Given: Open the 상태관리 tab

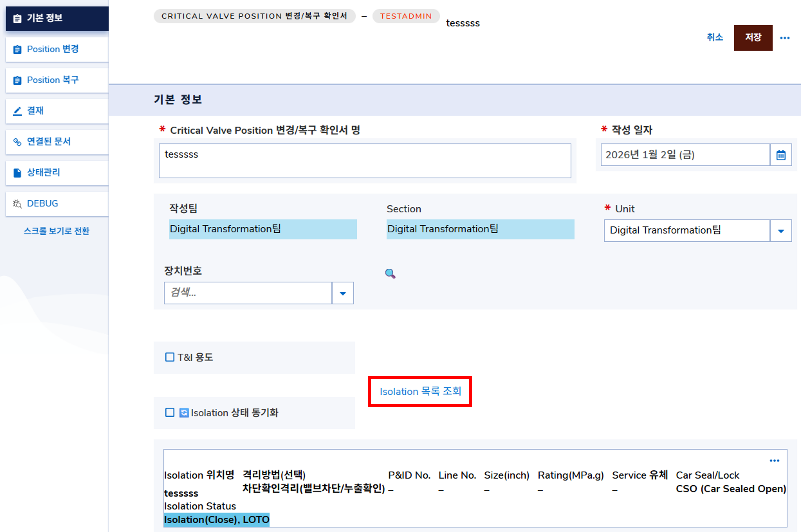Looking at the screenshot, I should 43,173.
